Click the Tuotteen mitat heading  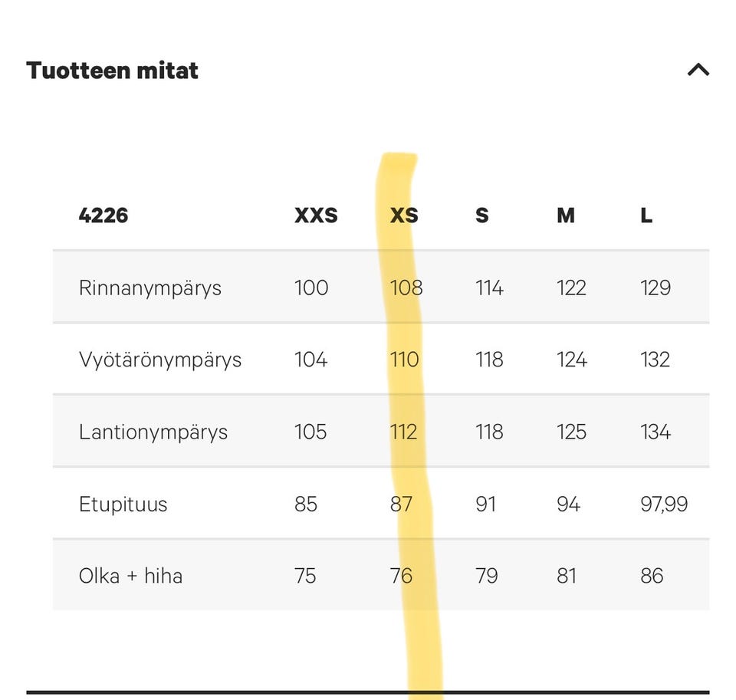[x=113, y=71]
